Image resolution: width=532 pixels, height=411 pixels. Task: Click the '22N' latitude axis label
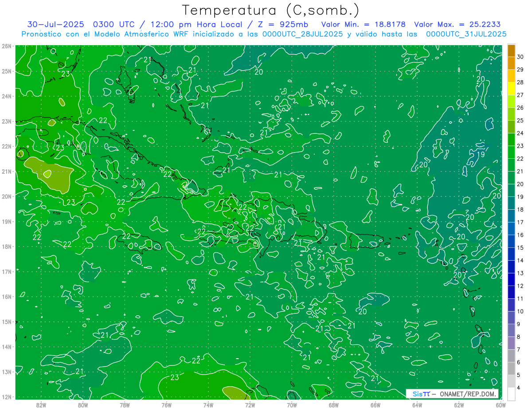(x=7, y=146)
